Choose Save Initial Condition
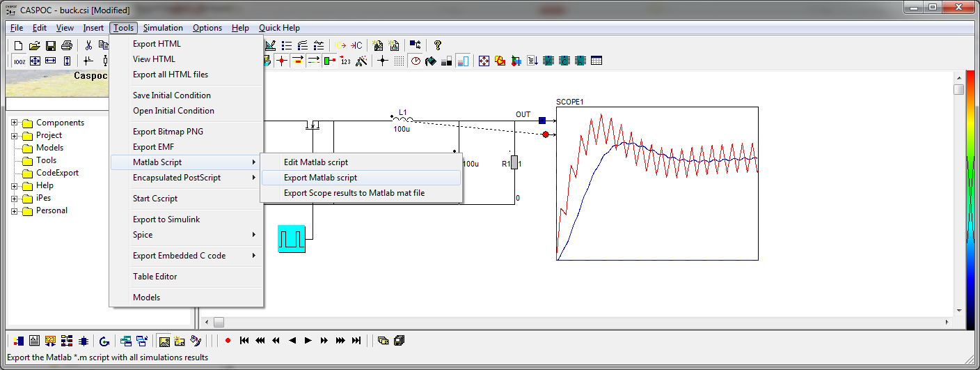980x370 pixels. 186,95
